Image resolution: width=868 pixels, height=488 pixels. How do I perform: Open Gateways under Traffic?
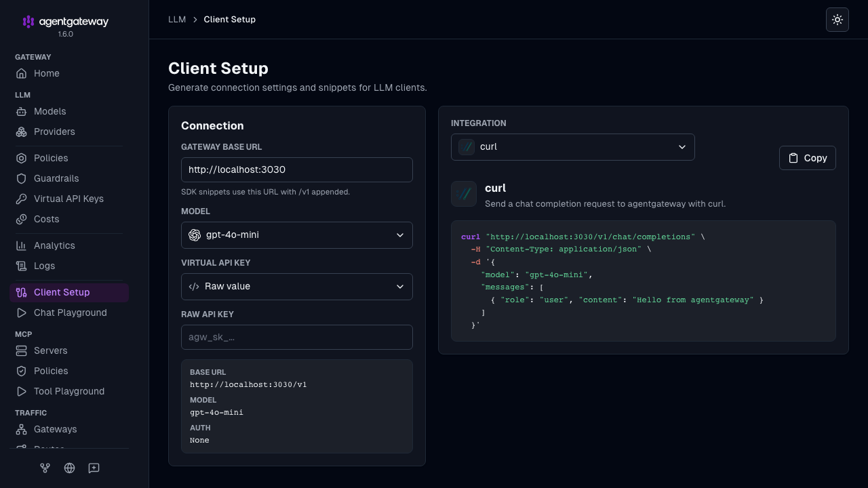point(69,429)
